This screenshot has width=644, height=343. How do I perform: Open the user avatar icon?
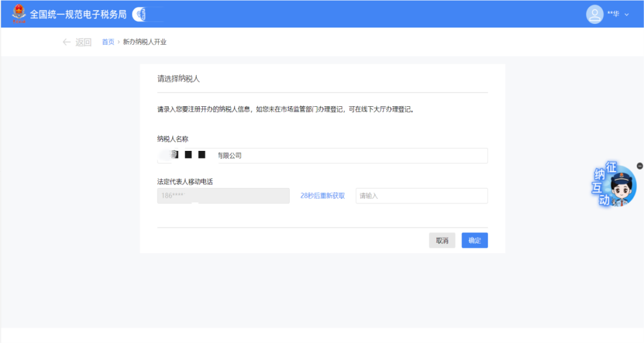click(595, 14)
